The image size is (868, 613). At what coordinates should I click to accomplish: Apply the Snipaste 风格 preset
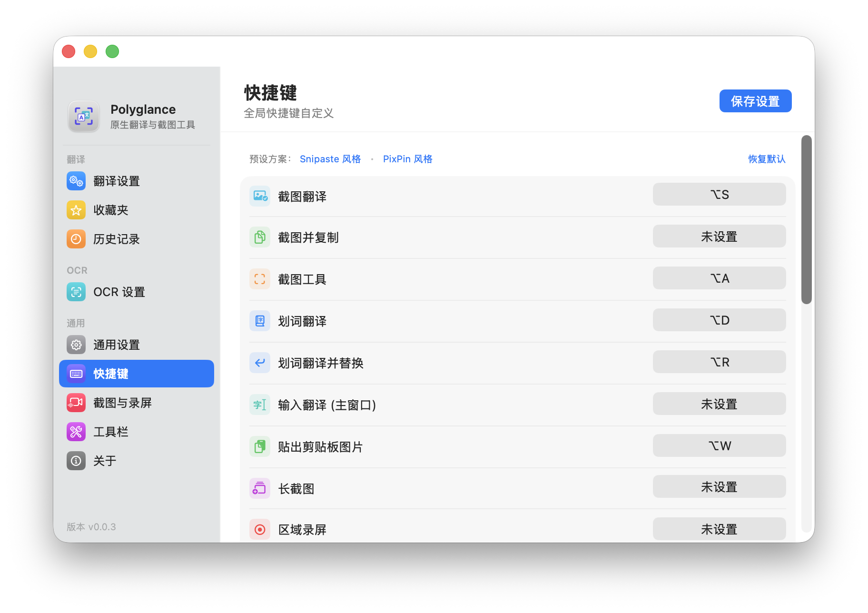point(330,159)
